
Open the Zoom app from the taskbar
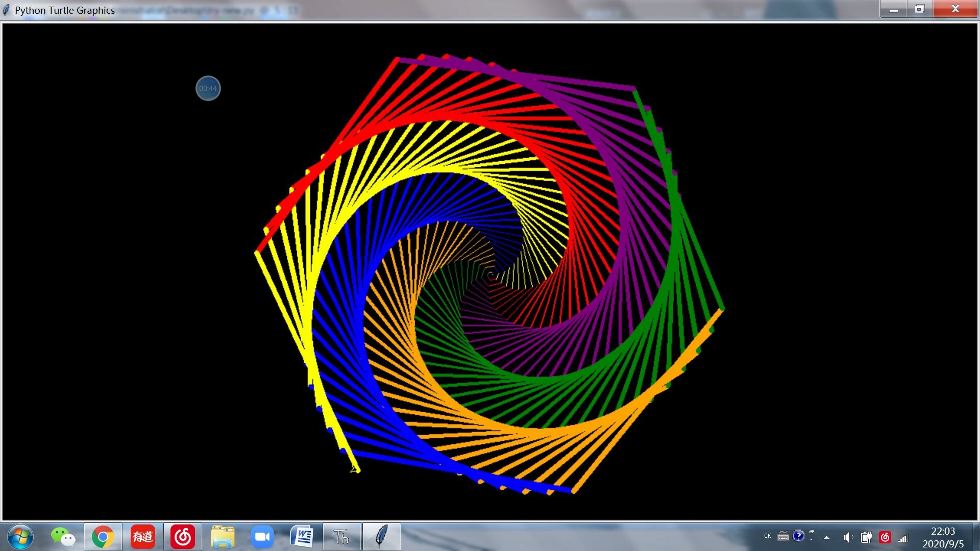[x=262, y=537]
